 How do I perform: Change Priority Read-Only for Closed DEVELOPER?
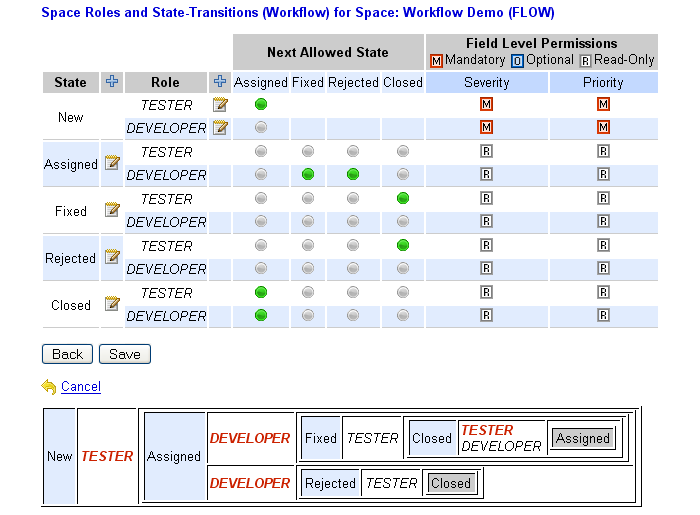(x=603, y=316)
